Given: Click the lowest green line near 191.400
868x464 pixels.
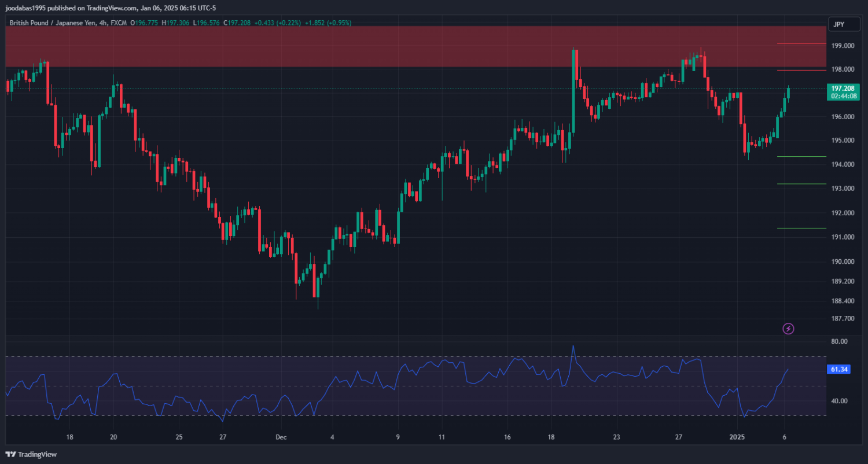Looking at the screenshot, I should point(801,228).
